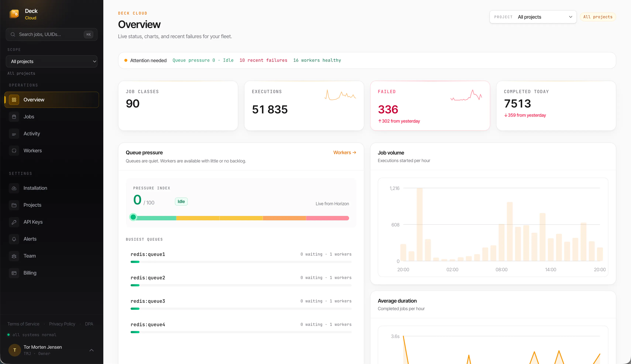Screen dimensions: 631x364
Task: Click the Idle status badge
Action: tap(181, 202)
